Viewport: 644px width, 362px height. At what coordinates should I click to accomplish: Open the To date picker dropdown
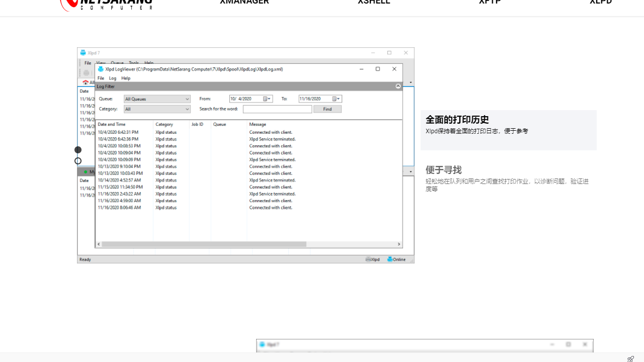coord(338,99)
